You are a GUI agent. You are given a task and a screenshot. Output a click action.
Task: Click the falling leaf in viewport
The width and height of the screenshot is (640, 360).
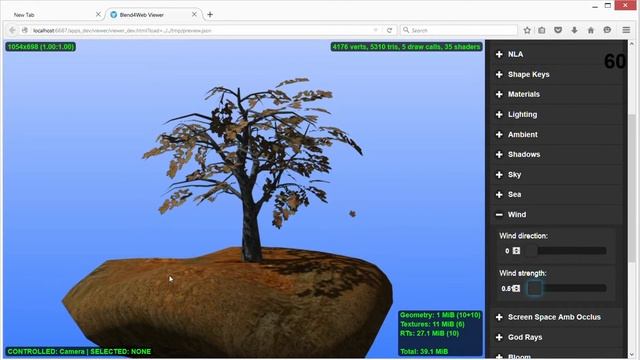click(x=352, y=213)
